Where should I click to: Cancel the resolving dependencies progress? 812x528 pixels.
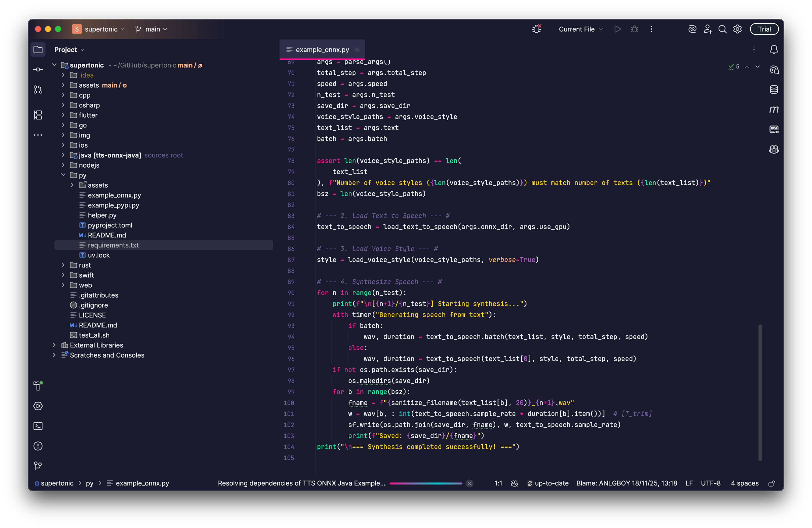coord(469,483)
